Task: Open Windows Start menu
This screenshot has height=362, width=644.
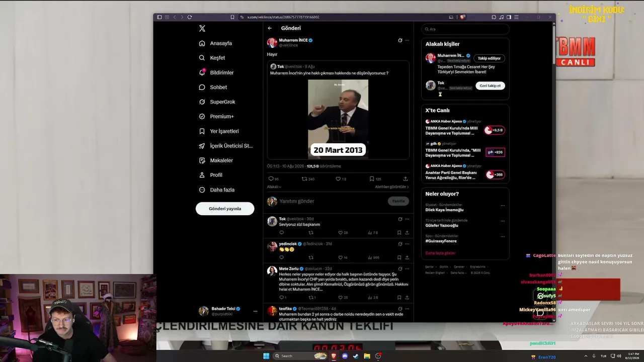Action: click(x=266, y=356)
